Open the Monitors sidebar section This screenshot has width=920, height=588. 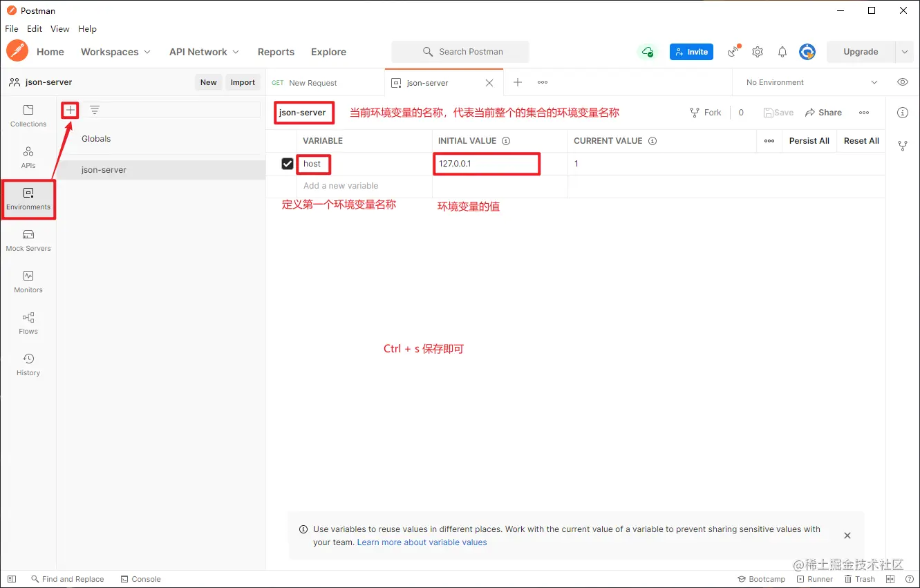[x=28, y=282]
